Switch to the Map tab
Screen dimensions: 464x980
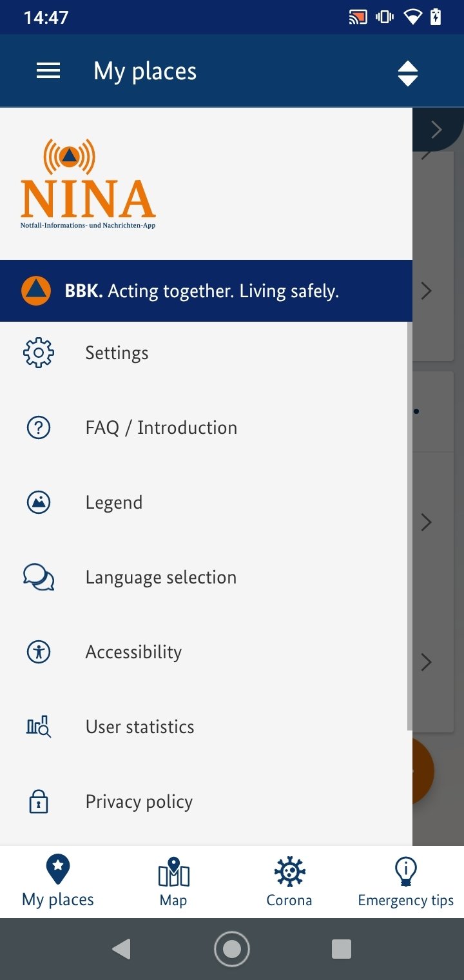[173, 882]
